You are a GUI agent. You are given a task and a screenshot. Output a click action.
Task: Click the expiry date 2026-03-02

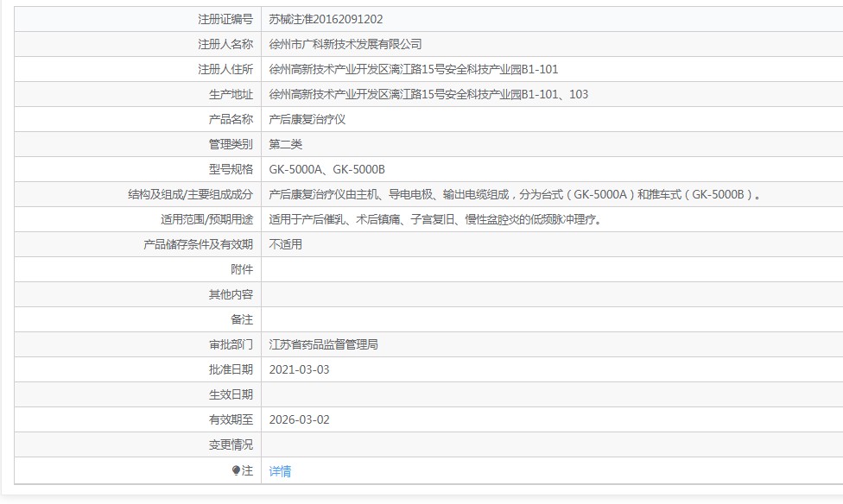click(x=299, y=419)
